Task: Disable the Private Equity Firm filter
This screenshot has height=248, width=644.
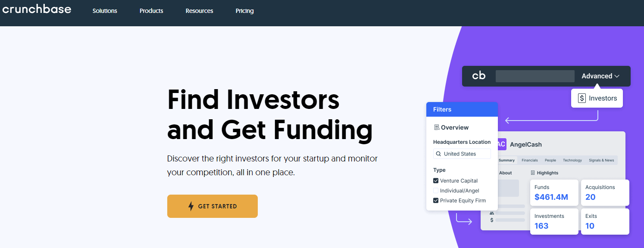Action: (x=436, y=200)
